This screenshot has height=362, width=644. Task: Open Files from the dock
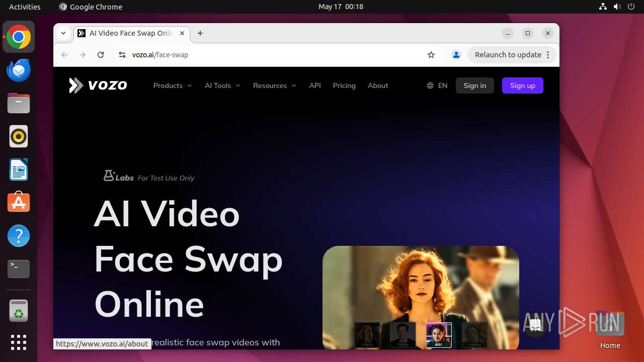(x=19, y=104)
